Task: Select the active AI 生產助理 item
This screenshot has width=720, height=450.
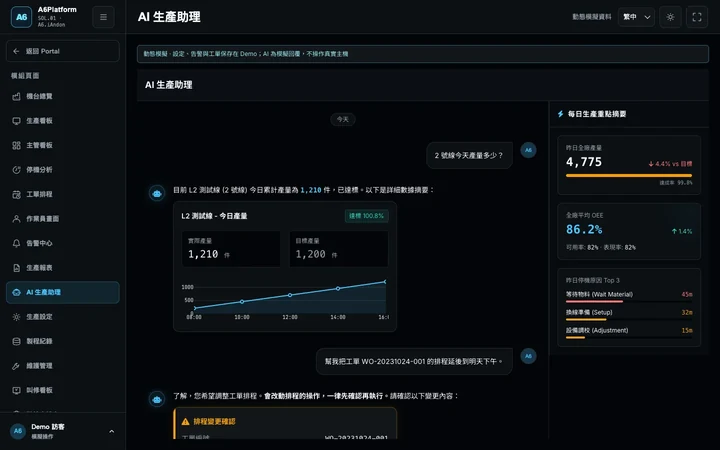Action: (x=62, y=292)
